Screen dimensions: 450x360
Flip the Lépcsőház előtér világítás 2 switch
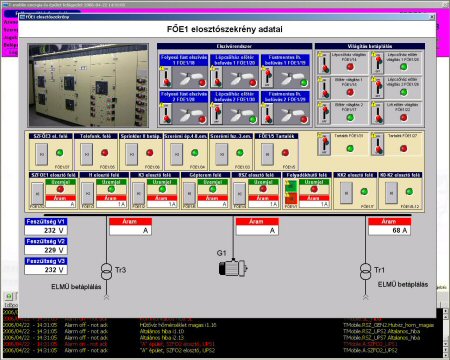(378, 88)
